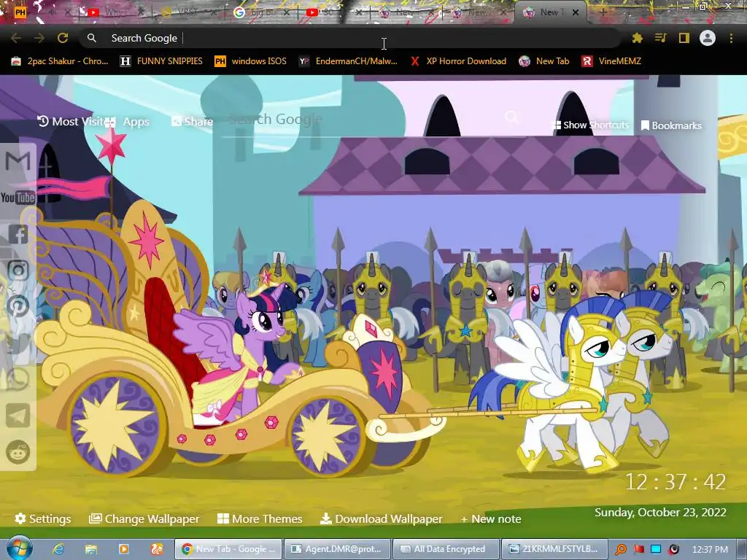Open a new tab with the plus button
This screenshot has width=747, height=560.
[603, 12]
